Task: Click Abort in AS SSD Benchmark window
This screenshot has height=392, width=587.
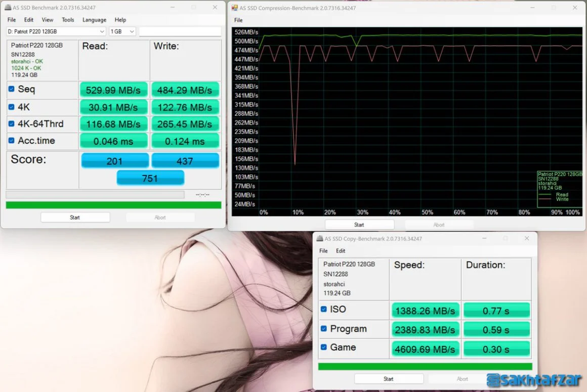Action: click(160, 217)
